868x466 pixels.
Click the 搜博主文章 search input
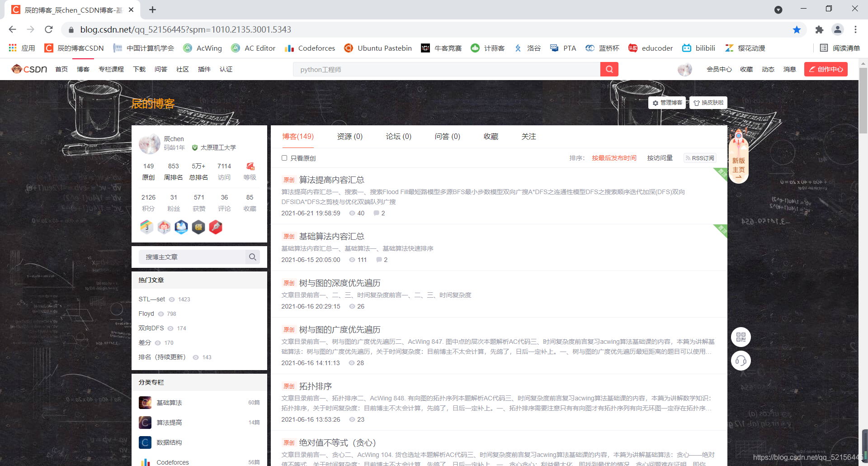(x=192, y=257)
